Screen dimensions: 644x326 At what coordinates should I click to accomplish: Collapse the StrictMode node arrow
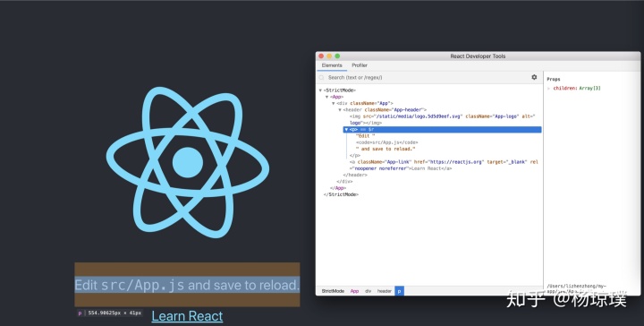pyautogui.click(x=320, y=90)
